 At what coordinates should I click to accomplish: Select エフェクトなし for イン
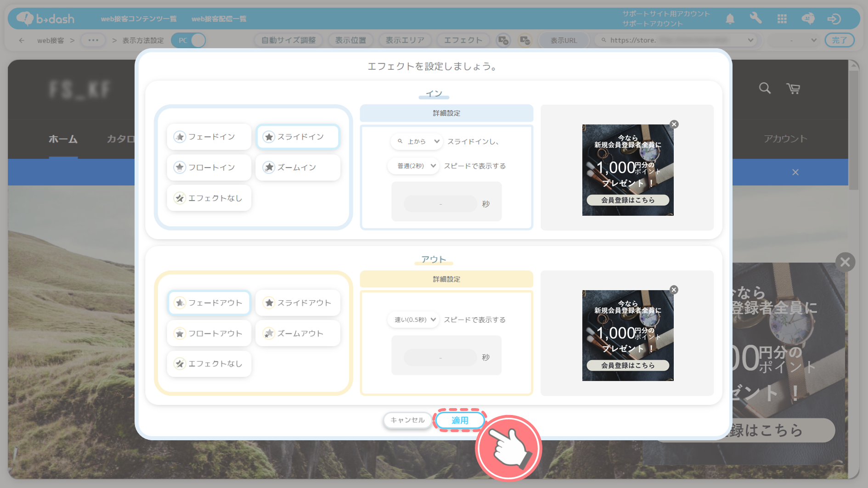pyautogui.click(x=209, y=198)
